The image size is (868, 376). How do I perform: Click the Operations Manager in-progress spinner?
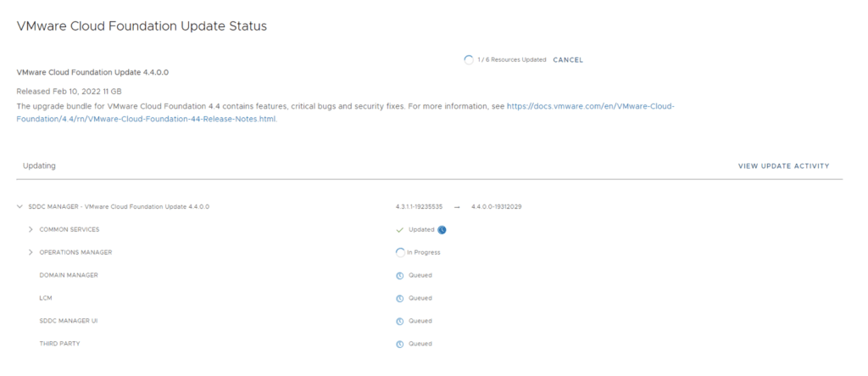click(x=400, y=252)
